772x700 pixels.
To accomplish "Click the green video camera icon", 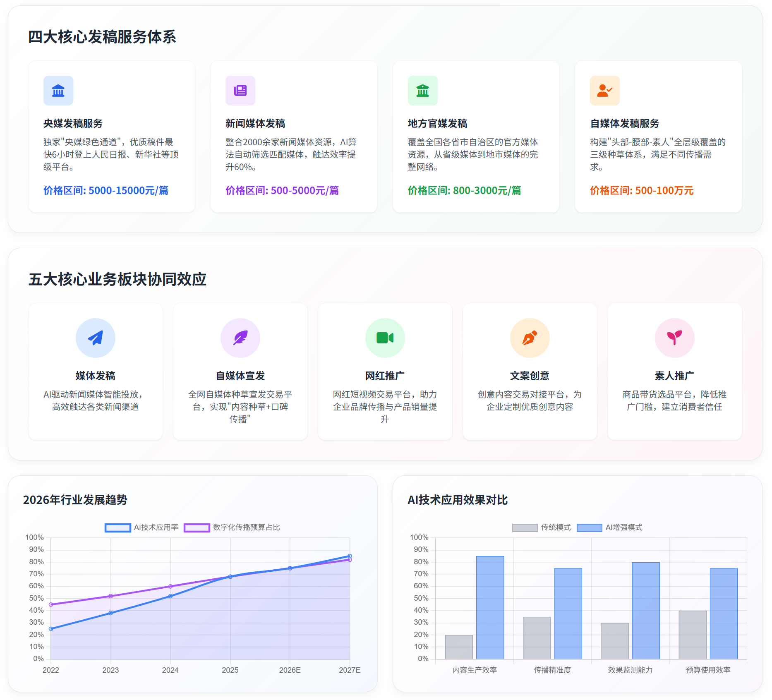I will (385, 338).
